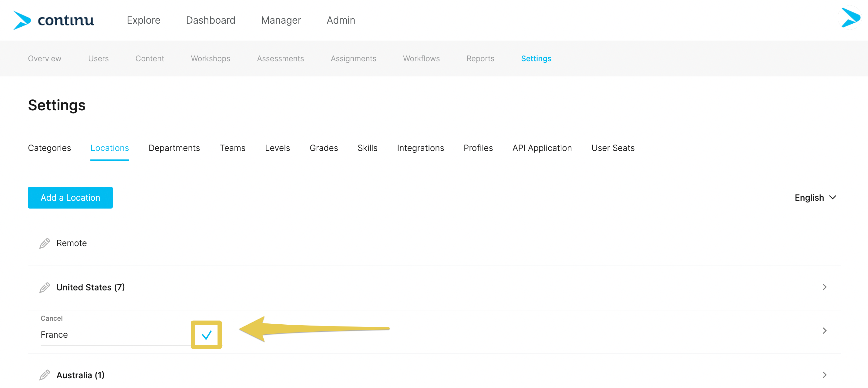Switch to the Overview admin tab
This screenshot has width=868, height=388.
click(45, 59)
